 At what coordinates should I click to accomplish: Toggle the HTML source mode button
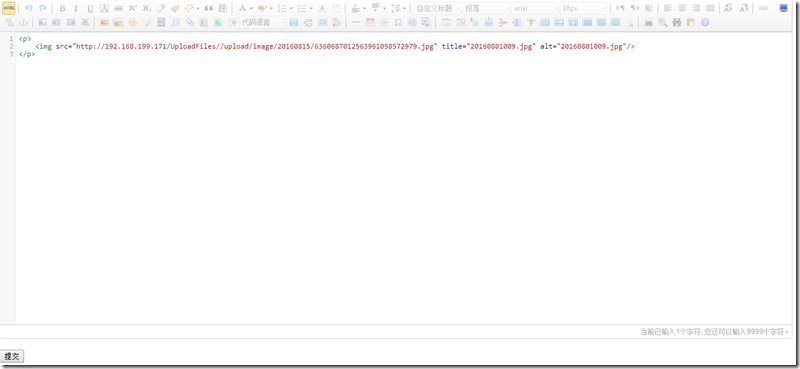coord(9,8)
